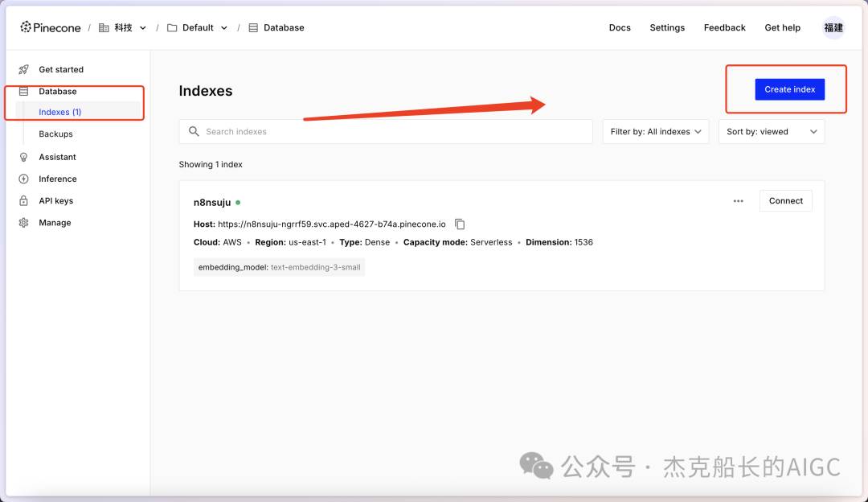The width and height of the screenshot is (868, 502).
Task: Select Indexes (1) in sidebar
Action: pyautogui.click(x=59, y=112)
